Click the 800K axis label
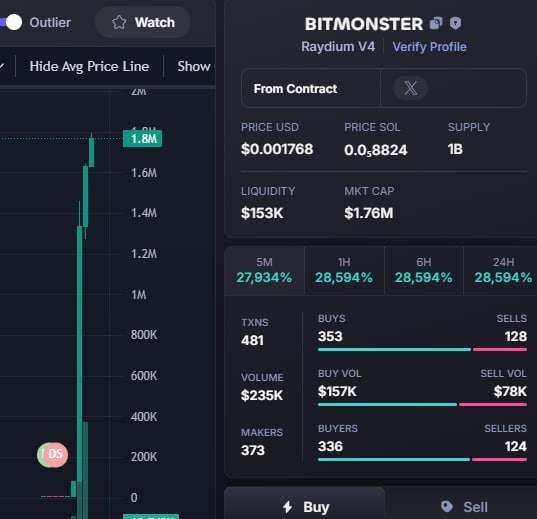The image size is (537, 519). pyautogui.click(x=144, y=335)
